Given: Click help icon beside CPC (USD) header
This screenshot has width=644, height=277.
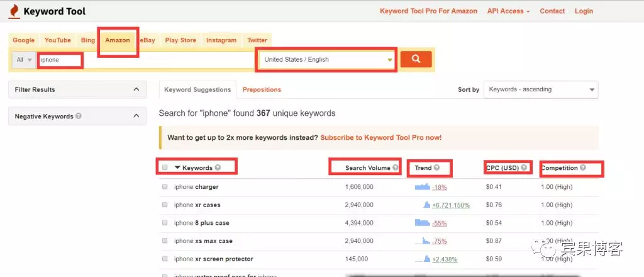Looking at the screenshot, I should [x=524, y=167].
